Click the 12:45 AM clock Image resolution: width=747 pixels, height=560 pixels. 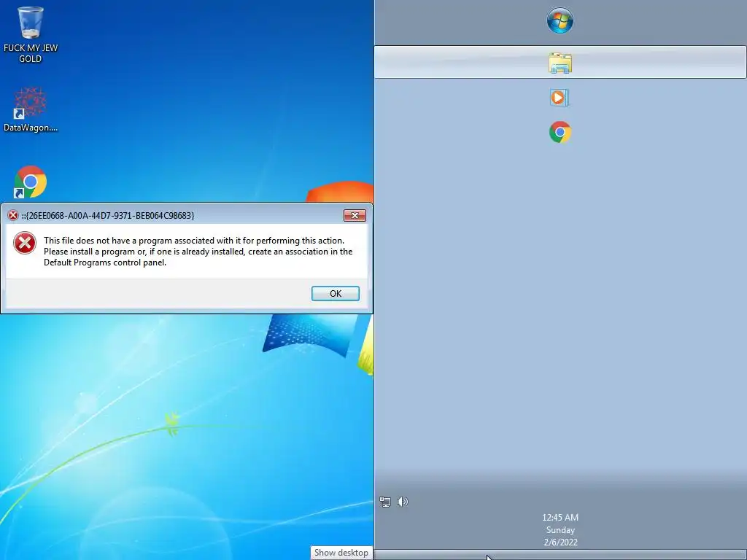pyautogui.click(x=560, y=518)
